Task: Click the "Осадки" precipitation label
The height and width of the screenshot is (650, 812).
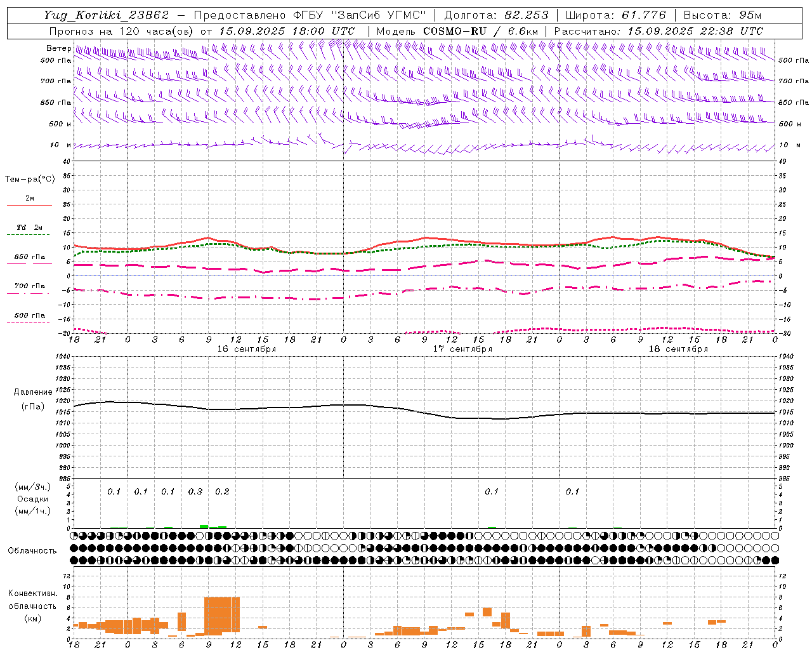Action: point(33,499)
